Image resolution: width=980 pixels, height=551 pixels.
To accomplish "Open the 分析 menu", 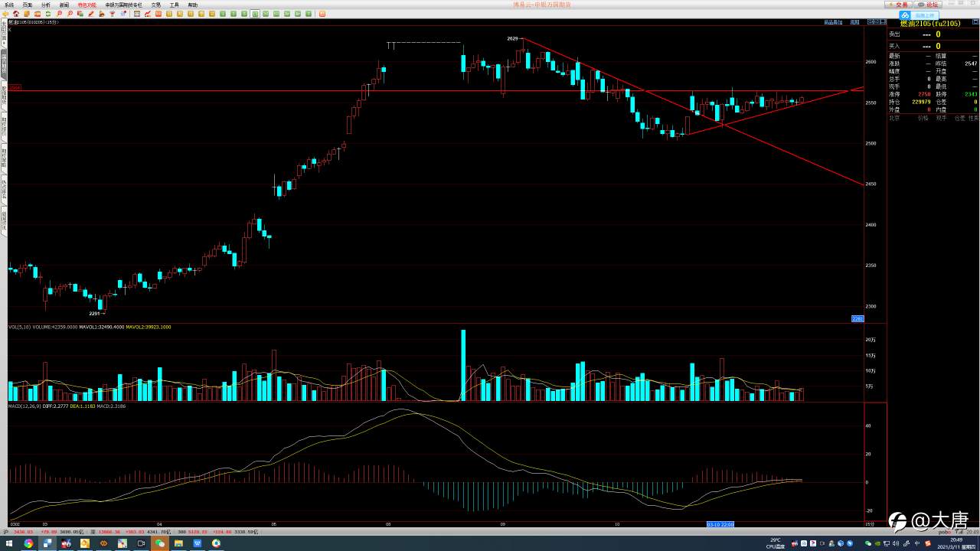I will 46,5.
